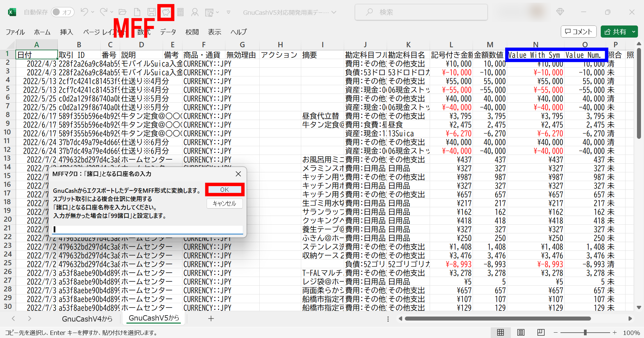Select the row 10 header
This screenshot has height=338, width=644.
point(7,132)
